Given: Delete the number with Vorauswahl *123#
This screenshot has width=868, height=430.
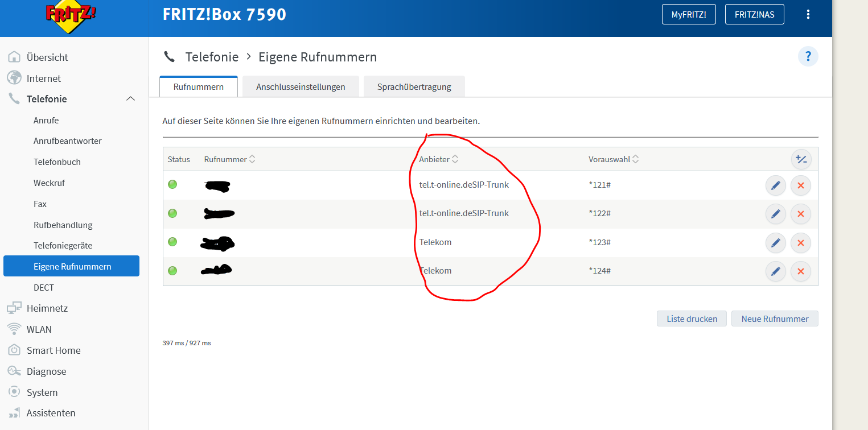Looking at the screenshot, I should point(800,243).
